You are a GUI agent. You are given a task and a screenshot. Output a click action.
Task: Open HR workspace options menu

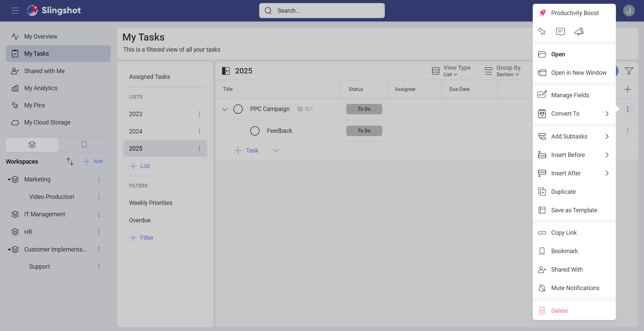click(99, 232)
